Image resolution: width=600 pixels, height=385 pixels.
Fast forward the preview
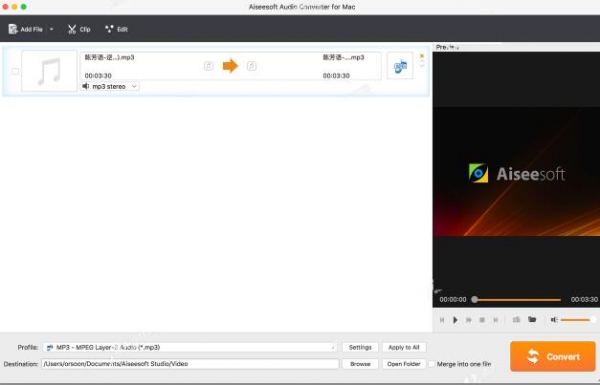point(469,320)
